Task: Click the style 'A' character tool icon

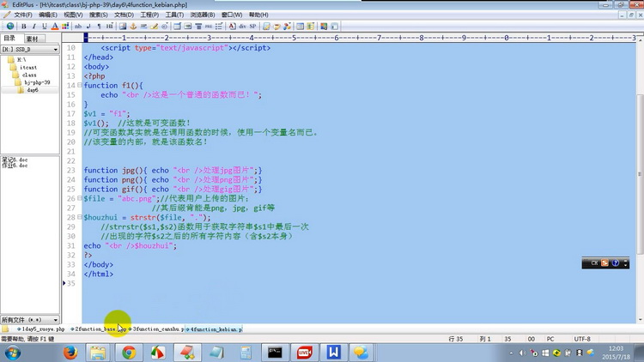Action: (x=232, y=27)
